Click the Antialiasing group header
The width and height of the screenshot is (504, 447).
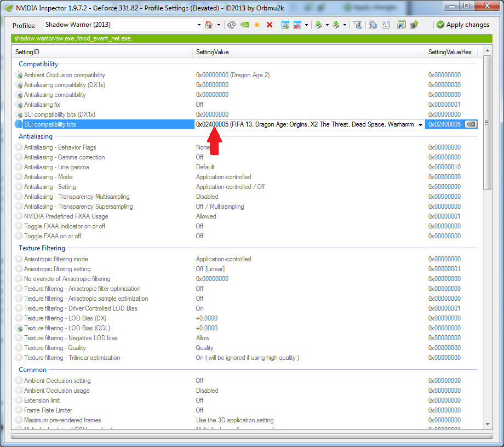(36, 136)
